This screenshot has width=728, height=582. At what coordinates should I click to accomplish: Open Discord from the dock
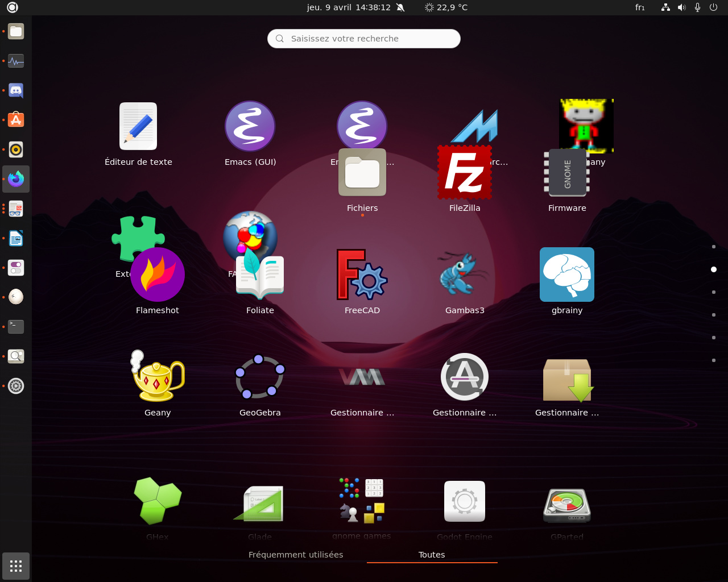pyautogui.click(x=15, y=90)
